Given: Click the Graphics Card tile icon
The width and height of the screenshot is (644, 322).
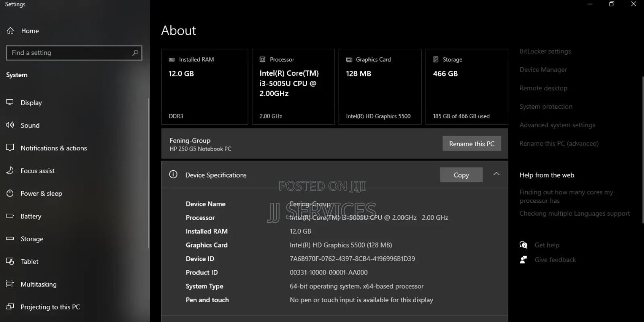Looking at the screenshot, I should pos(349,60).
